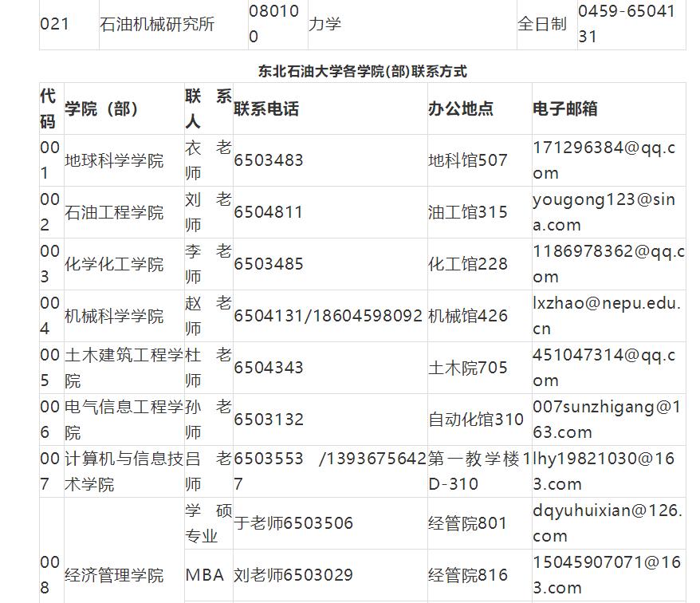Image resolution: width=700 pixels, height=603 pixels.
Task: Click office 油工馆315
Action: click(x=468, y=212)
